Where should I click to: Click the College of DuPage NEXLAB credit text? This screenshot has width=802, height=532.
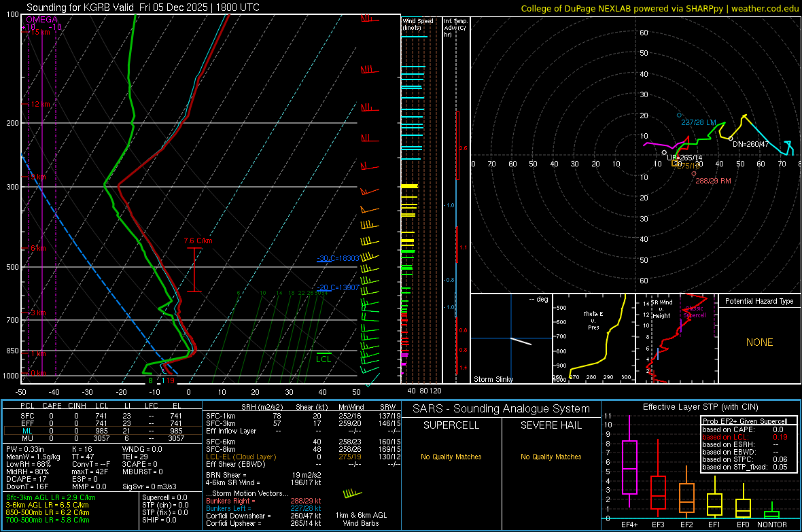[x=659, y=8]
